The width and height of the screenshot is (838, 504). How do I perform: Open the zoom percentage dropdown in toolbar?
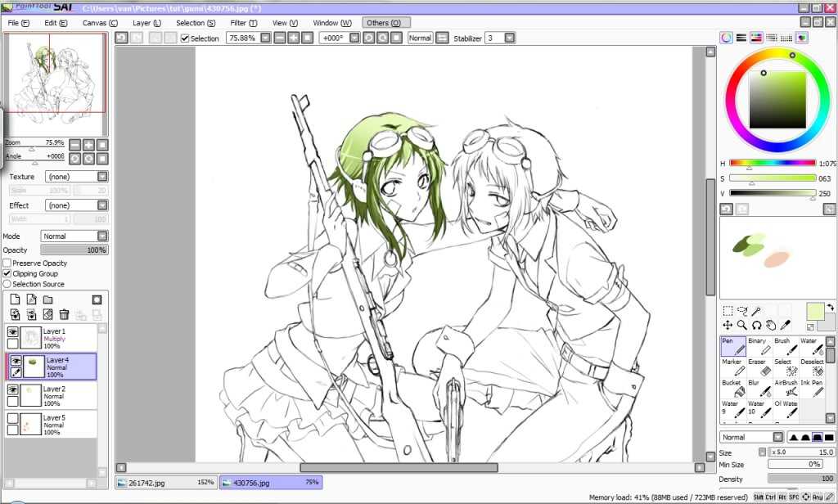click(266, 38)
